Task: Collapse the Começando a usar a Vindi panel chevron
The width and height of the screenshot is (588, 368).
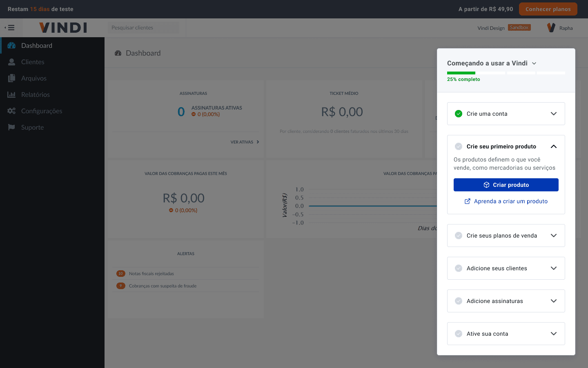Action: (x=534, y=63)
